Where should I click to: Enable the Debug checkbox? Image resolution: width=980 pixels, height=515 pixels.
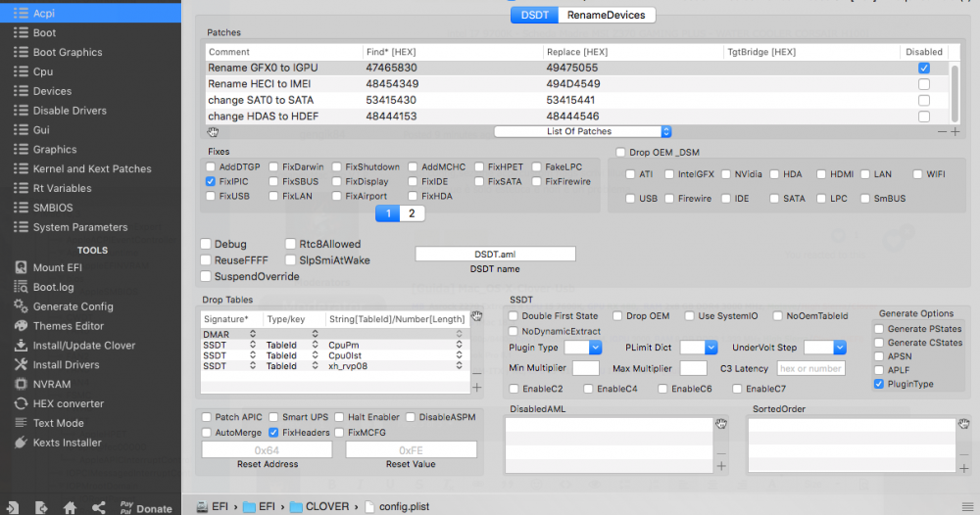click(x=206, y=244)
